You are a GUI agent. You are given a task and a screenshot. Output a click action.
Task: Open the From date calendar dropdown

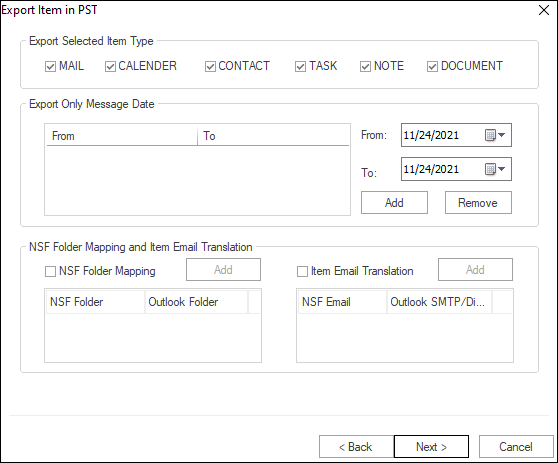495,135
